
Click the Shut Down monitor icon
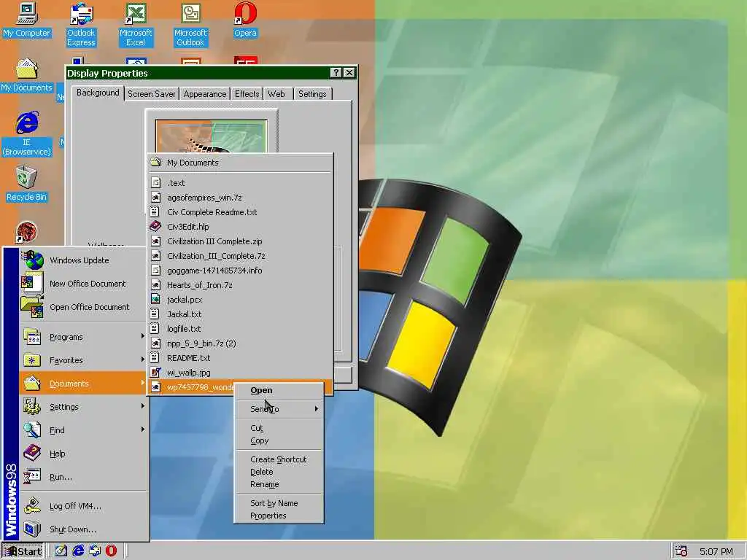click(x=32, y=529)
